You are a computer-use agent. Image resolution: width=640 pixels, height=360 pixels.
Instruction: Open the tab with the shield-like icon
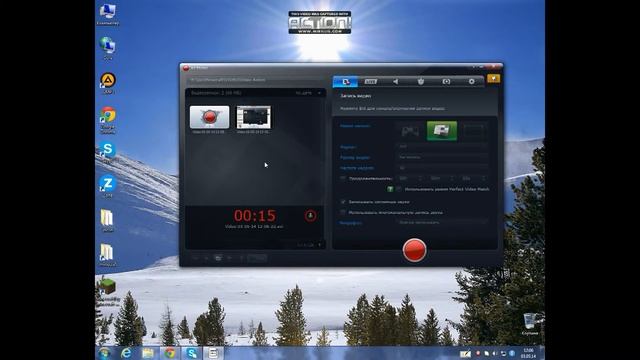click(x=421, y=82)
